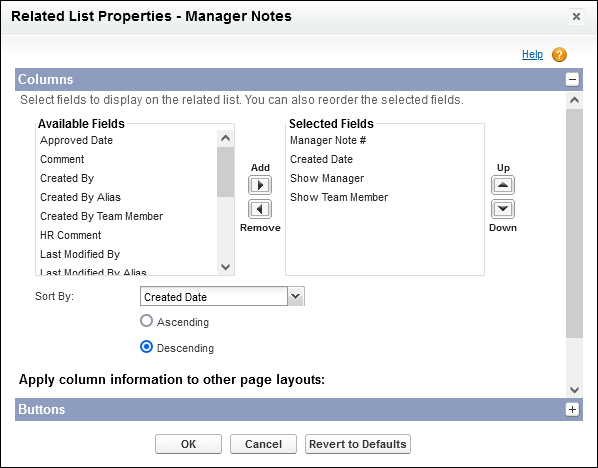Open the orange help question-mark icon

tap(559, 55)
